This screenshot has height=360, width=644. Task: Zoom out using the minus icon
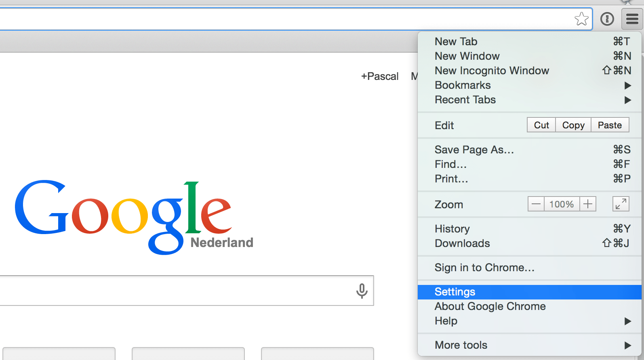tap(536, 204)
